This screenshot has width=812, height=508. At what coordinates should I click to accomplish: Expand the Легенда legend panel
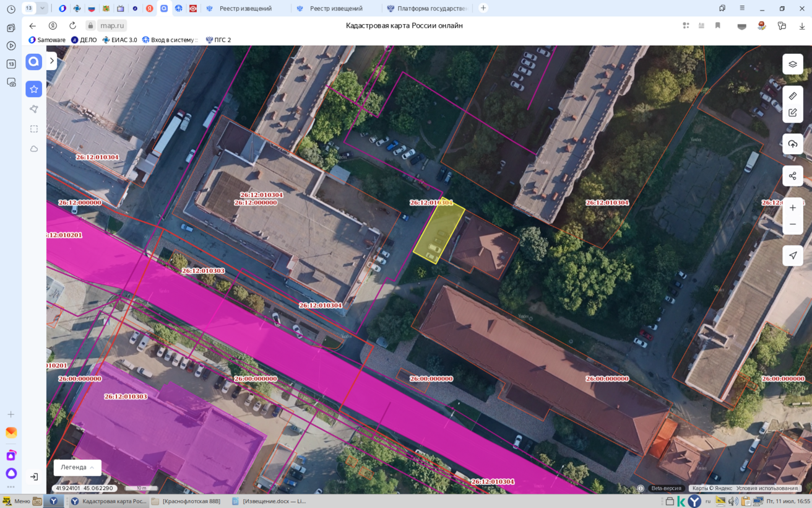[x=77, y=468]
